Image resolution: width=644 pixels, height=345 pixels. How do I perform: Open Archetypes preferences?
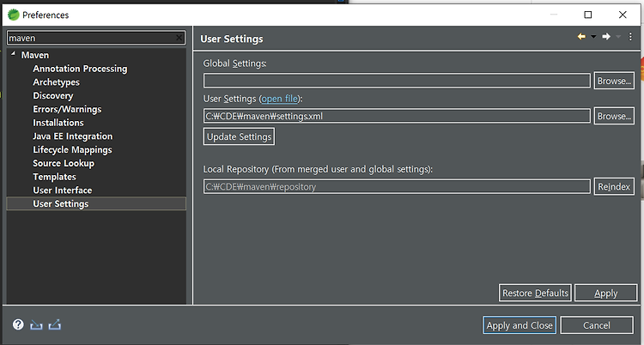point(57,82)
